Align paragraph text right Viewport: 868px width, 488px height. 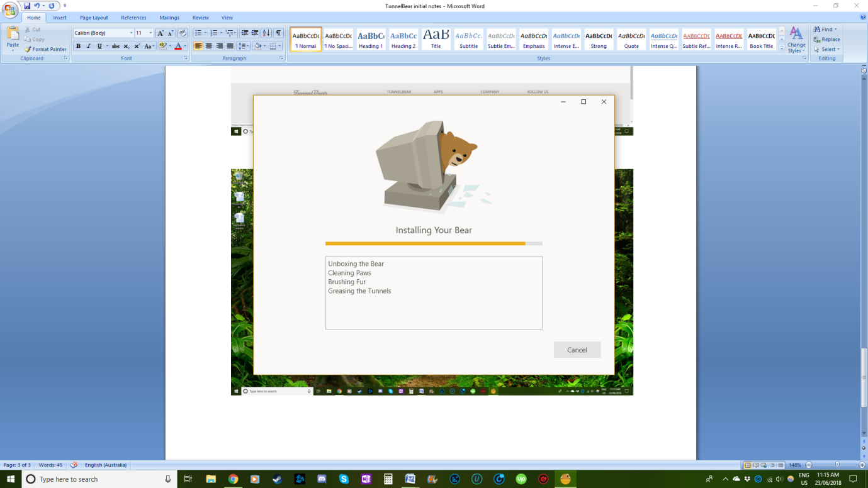(219, 46)
